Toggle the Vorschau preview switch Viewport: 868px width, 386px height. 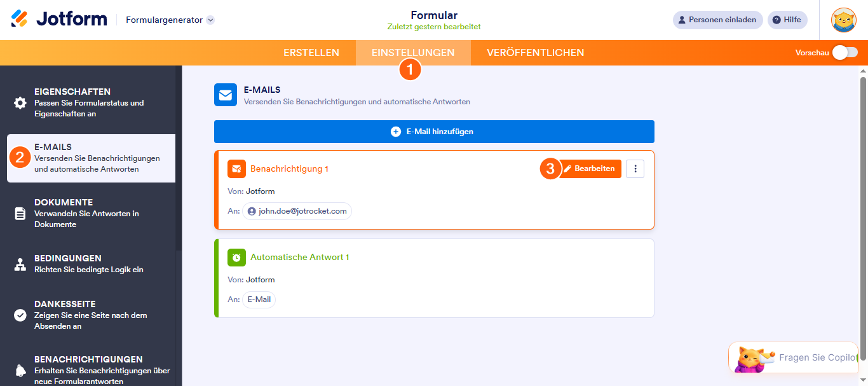845,53
